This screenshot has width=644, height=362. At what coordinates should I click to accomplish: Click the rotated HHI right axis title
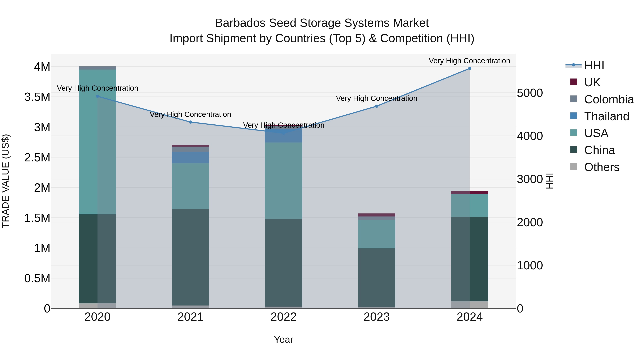point(550,181)
